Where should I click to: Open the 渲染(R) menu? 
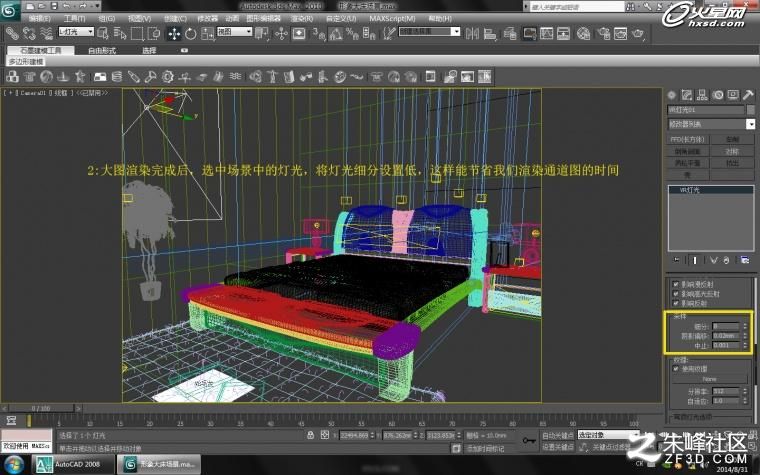(x=301, y=18)
